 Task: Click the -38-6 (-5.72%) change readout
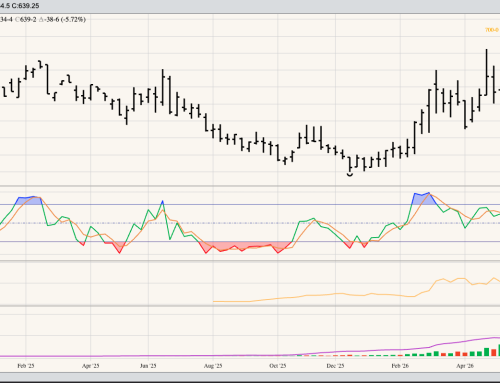pos(65,20)
